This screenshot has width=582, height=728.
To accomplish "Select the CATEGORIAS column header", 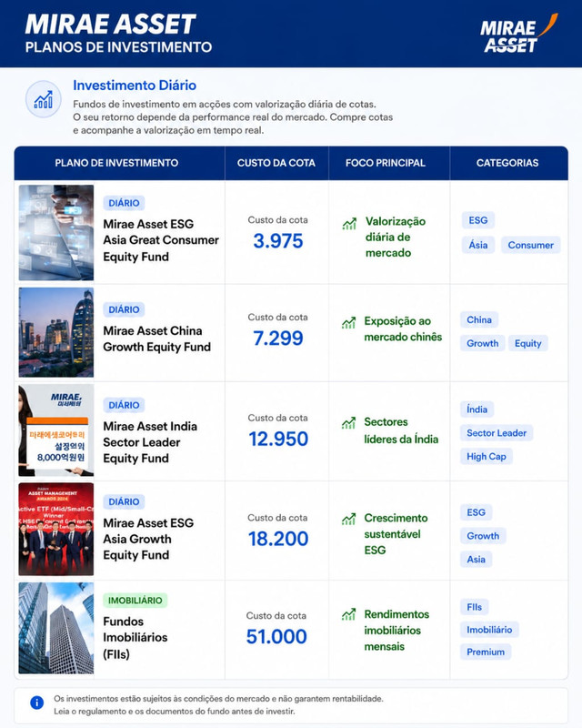I will coord(507,163).
